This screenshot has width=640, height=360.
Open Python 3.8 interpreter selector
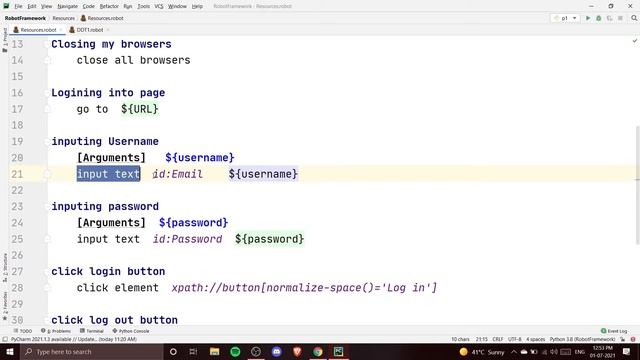click(582, 339)
